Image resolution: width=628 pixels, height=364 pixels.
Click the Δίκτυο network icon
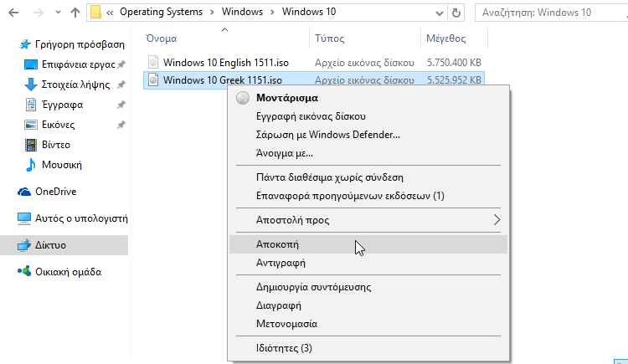24,245
